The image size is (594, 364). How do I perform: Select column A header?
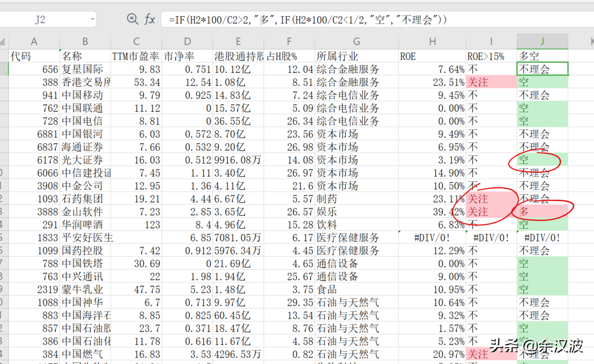click(x=34, y=41)
